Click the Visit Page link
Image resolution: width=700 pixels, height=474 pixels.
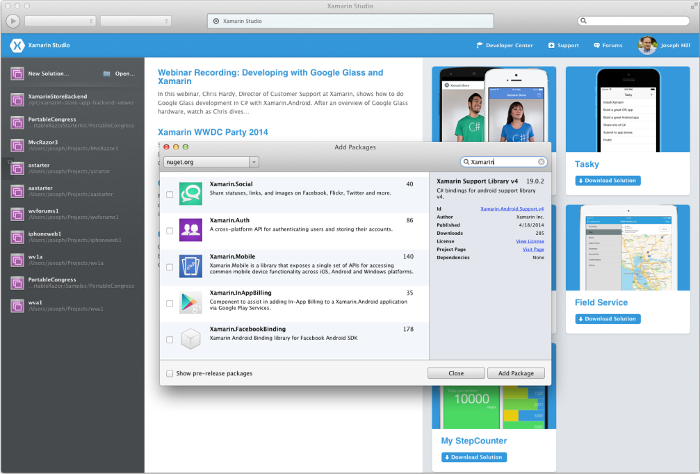tap(533, 249)
